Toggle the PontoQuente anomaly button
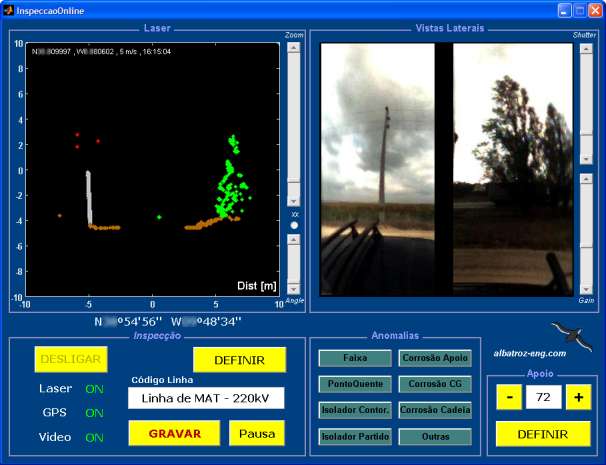 point(355,384)
